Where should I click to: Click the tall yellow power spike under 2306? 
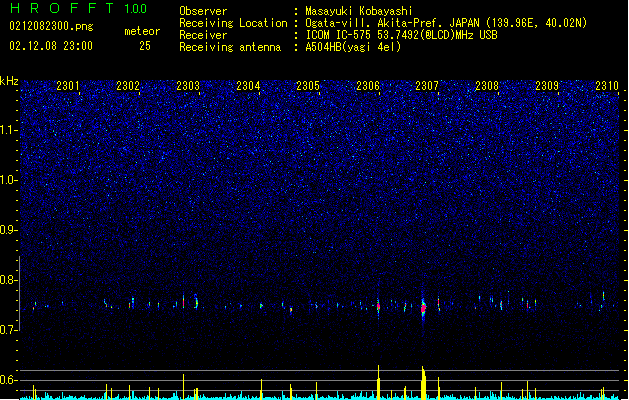(378, 382)
